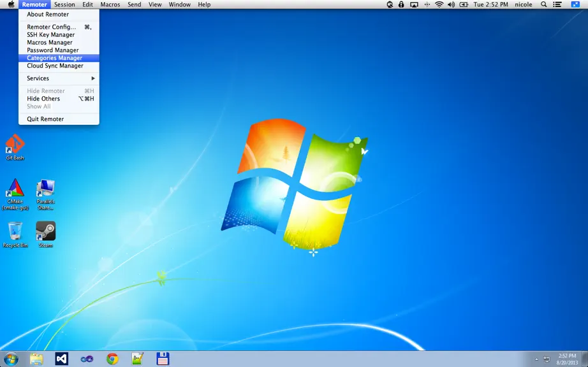Click the blue infinity taskbar icon
This screenshot has width=588, height=367.
point(87,359)
